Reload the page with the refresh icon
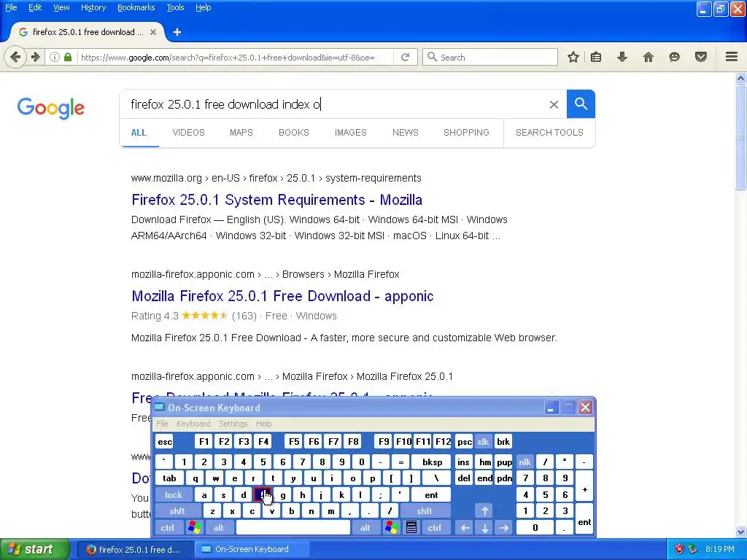Screen dimensions: 747x560 point(406,57)
